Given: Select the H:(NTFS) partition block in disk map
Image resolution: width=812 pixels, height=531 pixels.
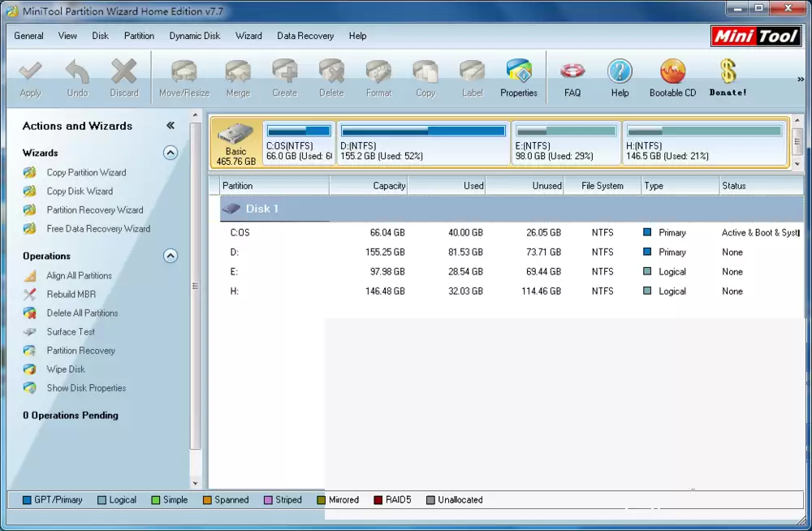Looking at the screenshot, I should pyautogui.click(x=705, y=144).
